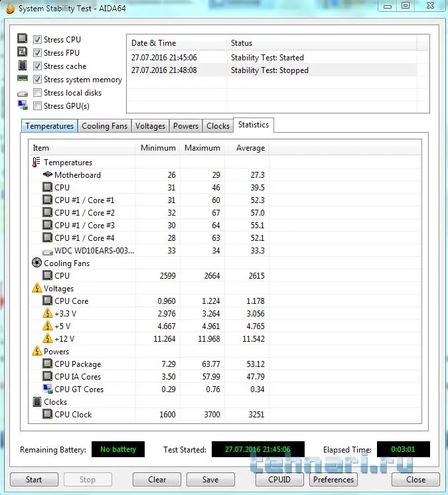Sort by the Maximum column header
This screenshot has width=448, height=495.
(202, 148)
